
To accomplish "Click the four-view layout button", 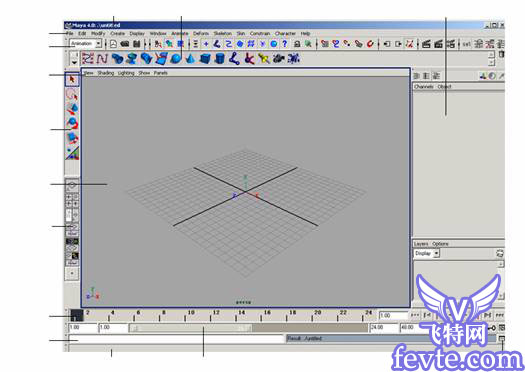I will (x=72, y=200).
